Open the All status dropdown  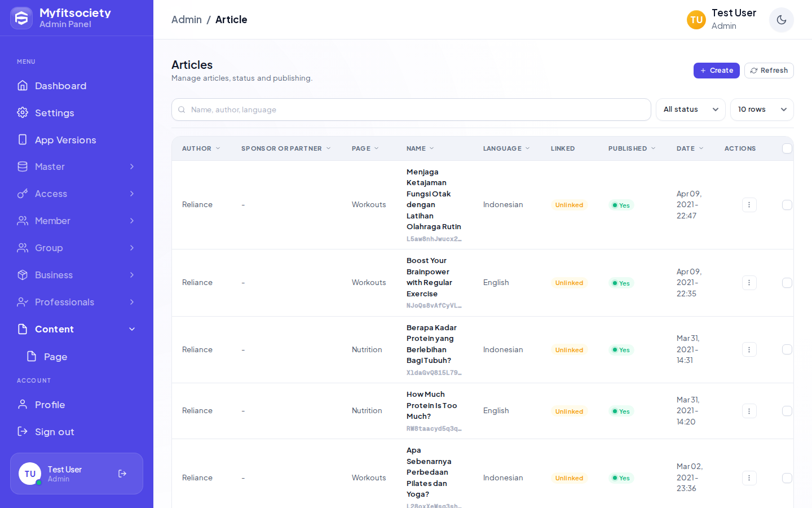(x=690, y=110)
